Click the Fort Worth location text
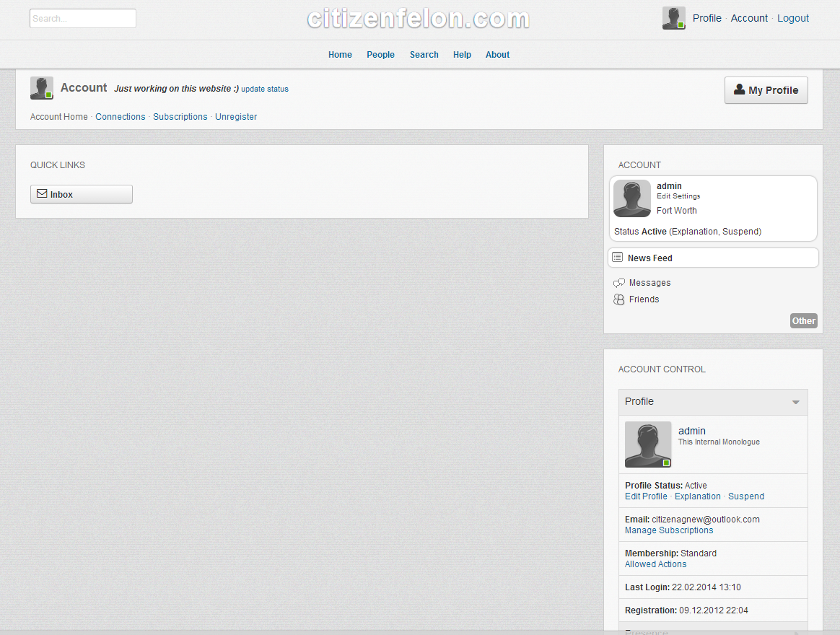This screenshot has width=840, height=635. (677, 211)
